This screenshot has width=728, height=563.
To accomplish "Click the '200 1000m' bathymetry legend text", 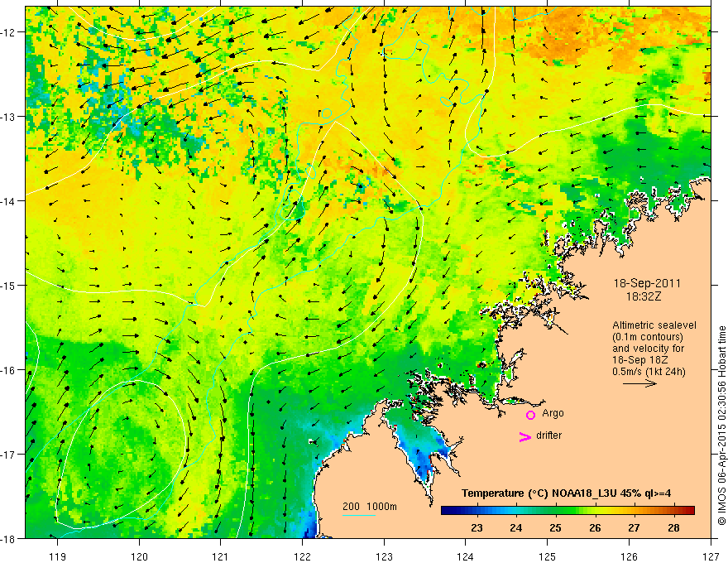I will 370,507.
